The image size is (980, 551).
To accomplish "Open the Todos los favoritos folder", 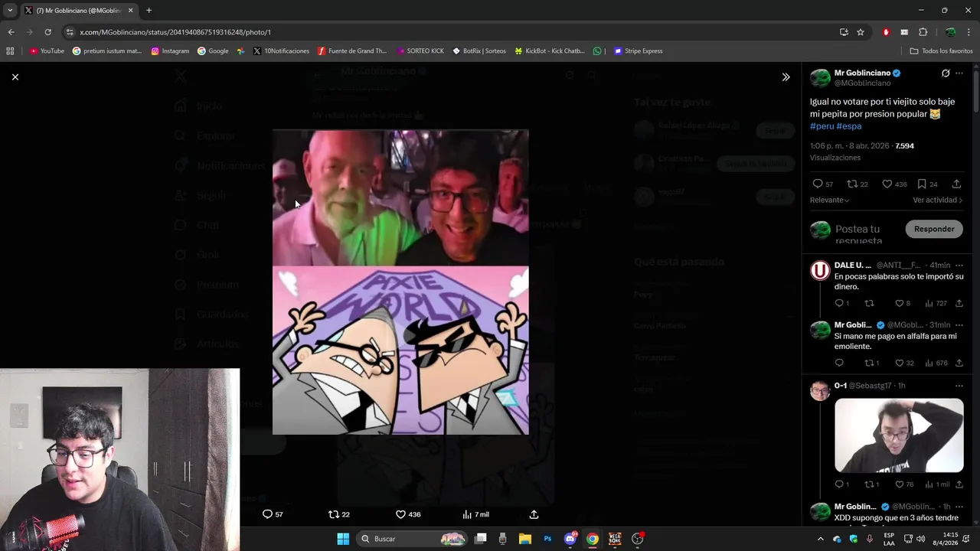I will [941, 51].
